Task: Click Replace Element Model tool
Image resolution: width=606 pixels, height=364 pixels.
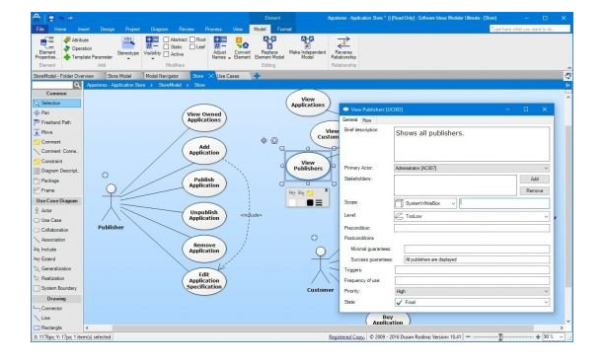Action: (x=269, y=48)
